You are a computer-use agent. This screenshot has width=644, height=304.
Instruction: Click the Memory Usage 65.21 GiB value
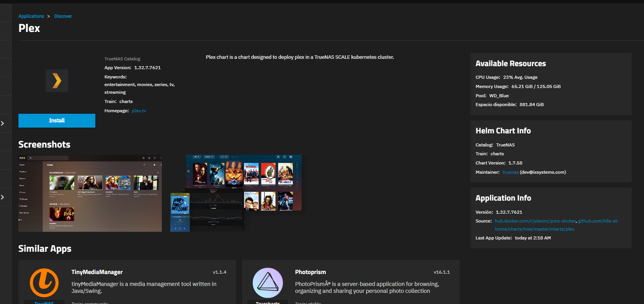tap(536, 86)
